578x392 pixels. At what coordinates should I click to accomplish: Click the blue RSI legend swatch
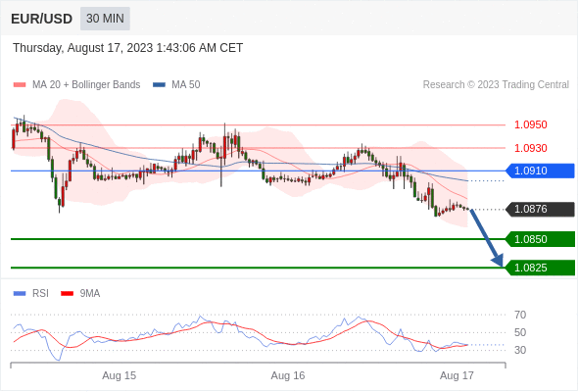(20, 294)
